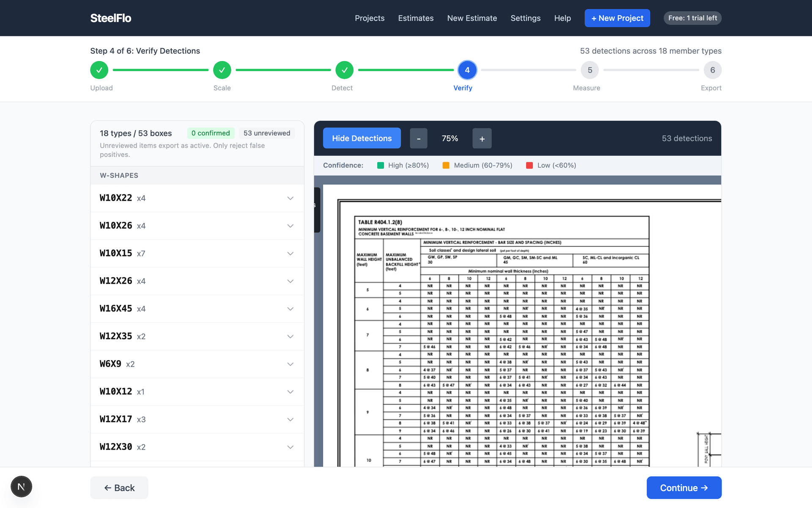Click the completed Upload step checkmark
The image size is (812, 508).
coord(99,70)
